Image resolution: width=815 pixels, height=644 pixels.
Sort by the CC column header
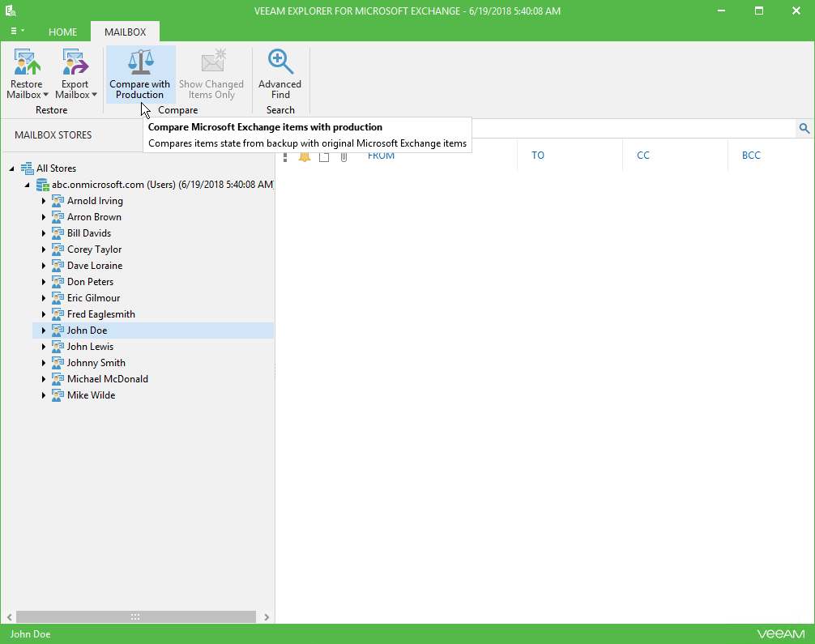[643, 156]
